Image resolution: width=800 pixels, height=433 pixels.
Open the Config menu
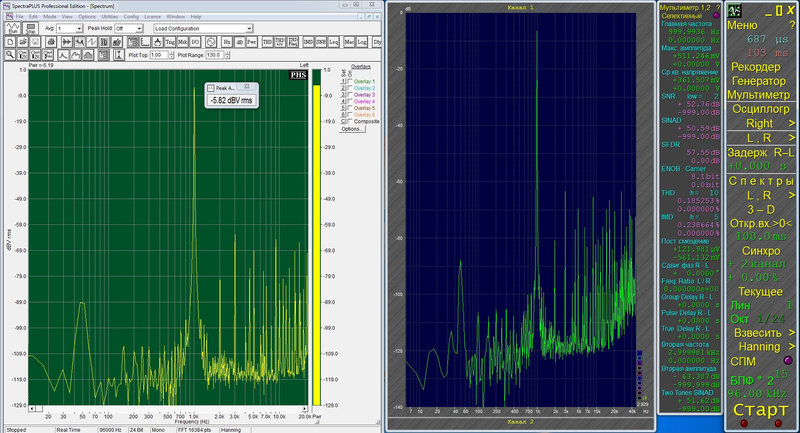131,17
